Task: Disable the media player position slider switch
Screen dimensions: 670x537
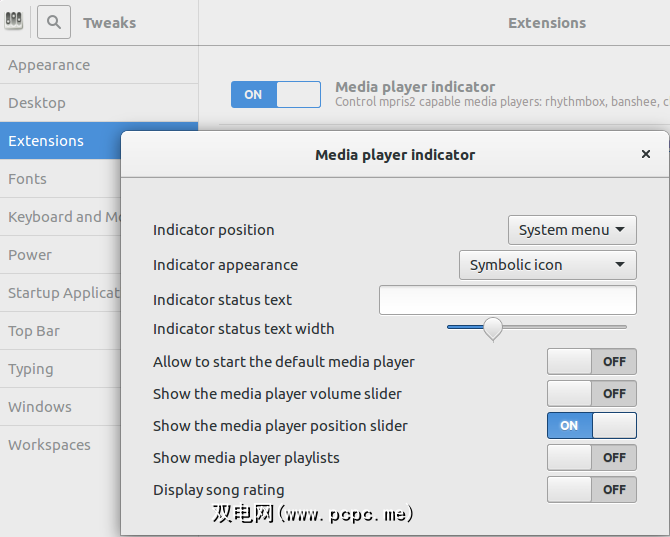Action: tap(591, 425)
